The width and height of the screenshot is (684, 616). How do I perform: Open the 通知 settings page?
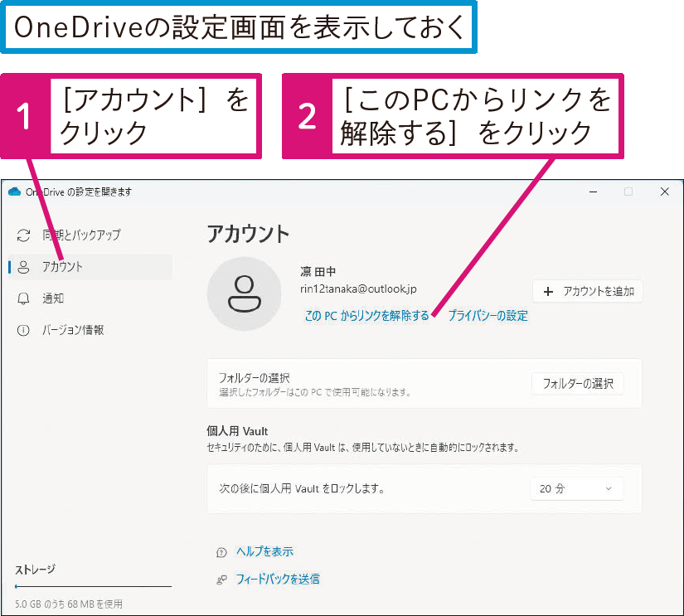click(53, 298)
